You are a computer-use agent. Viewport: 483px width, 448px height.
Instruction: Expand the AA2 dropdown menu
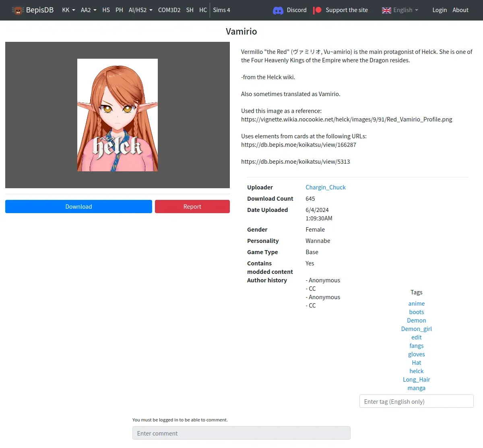pyautogui.click(x=89, y=10)
